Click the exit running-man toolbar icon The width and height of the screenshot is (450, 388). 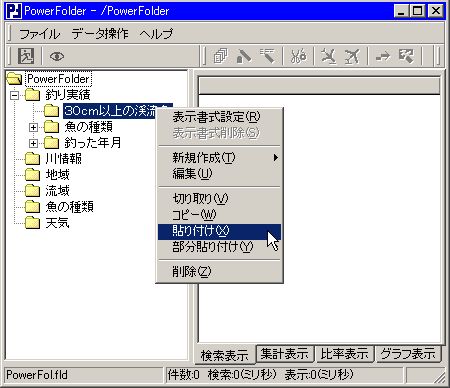(x=26, y=56)
